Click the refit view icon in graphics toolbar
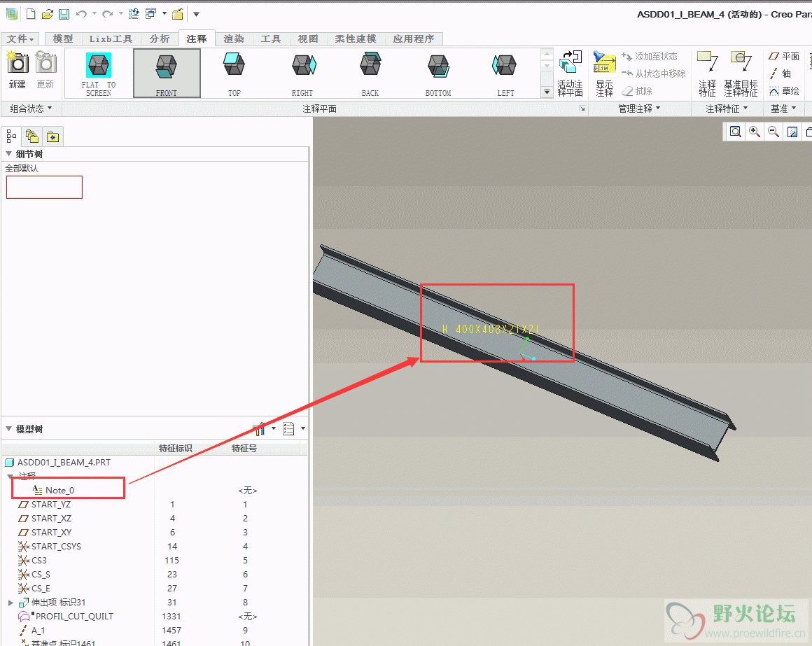This screenshot has height=646, width=812. pos(736,132)
